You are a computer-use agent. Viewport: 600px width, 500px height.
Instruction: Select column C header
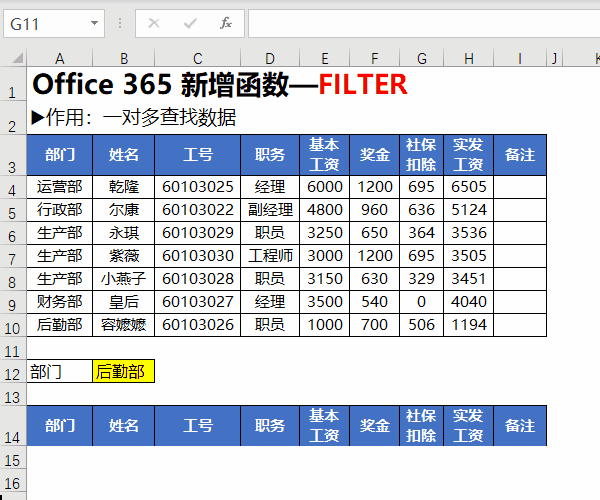point(197,58)
